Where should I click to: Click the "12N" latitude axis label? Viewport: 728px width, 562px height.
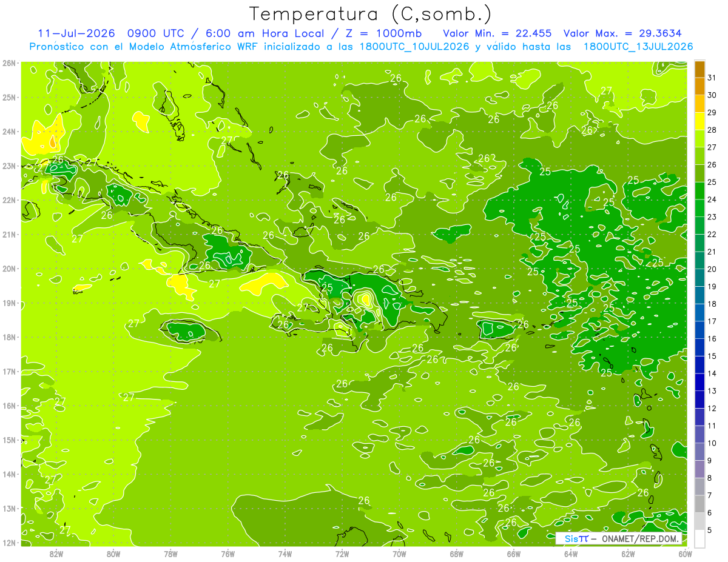[8, 543]
